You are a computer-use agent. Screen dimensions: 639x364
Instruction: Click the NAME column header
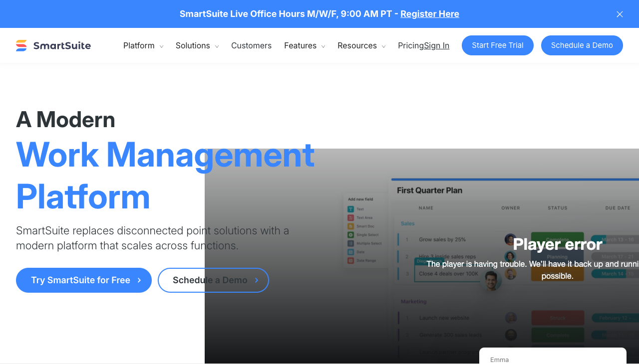(x=426, y=208)
